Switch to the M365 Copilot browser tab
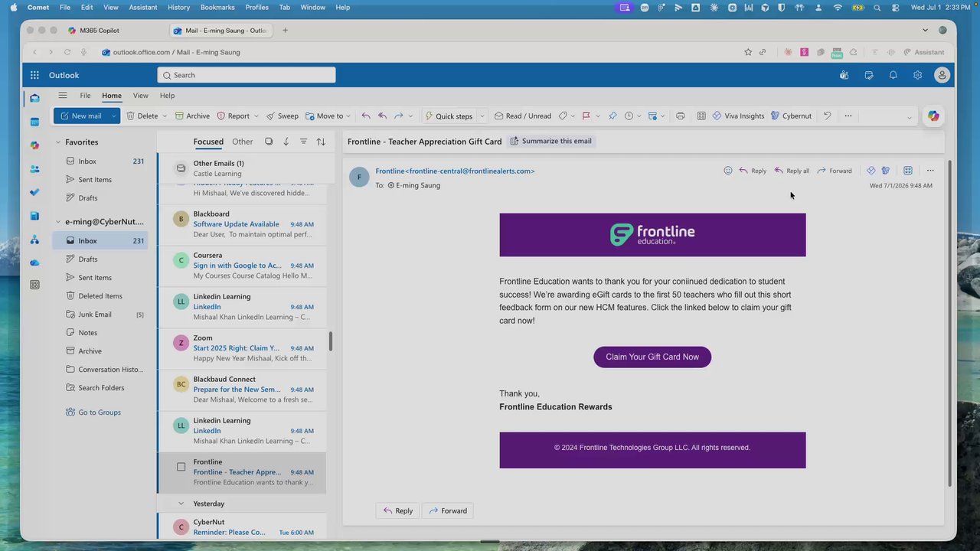This screenshot has height=551, width=980. click(x=100, y=31)
